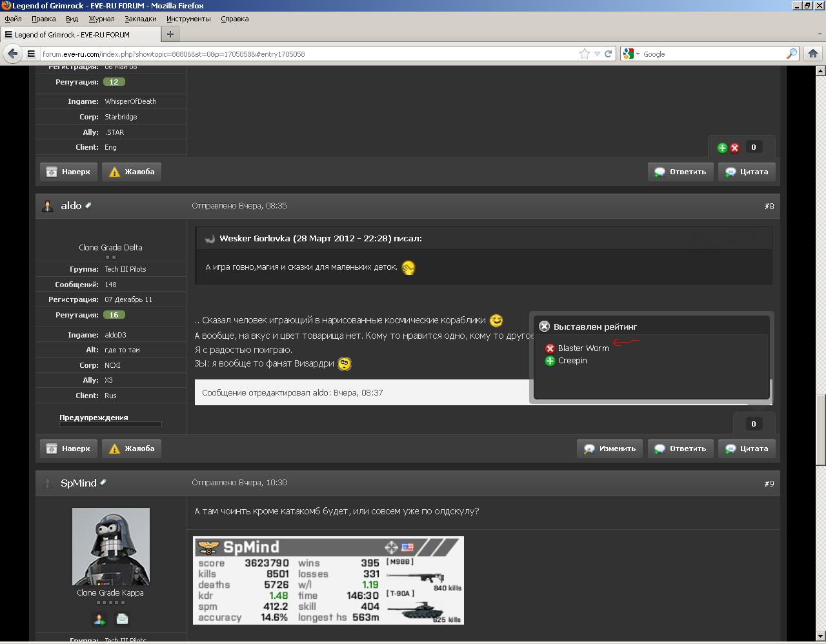Click Наверх under aldo's post
Screen dimensions: 826x644
[68, 448]
